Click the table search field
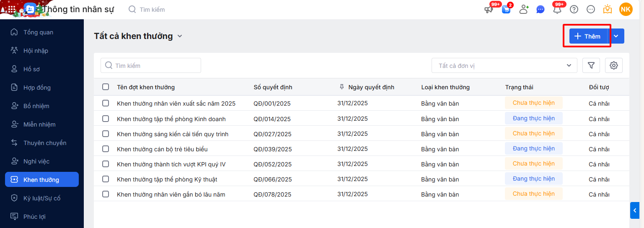The height and width of the screenshot is (228, 644). coord(151,65)
